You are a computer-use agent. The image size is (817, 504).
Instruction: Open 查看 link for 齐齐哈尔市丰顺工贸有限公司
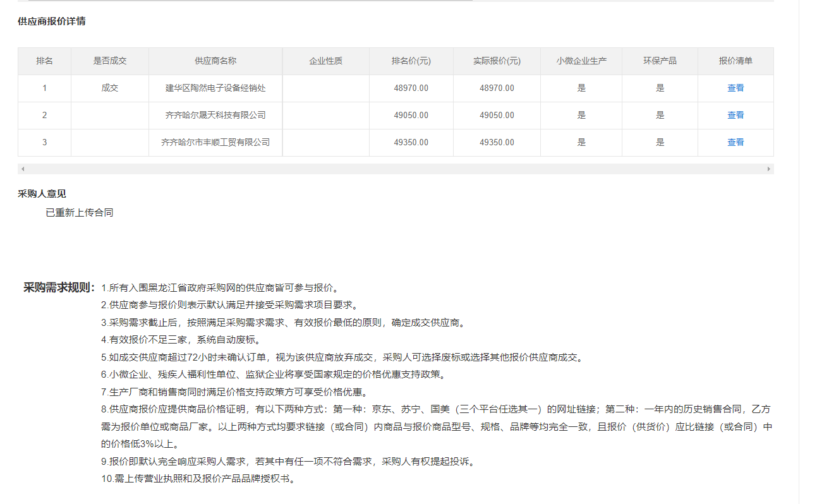[735, 142]
